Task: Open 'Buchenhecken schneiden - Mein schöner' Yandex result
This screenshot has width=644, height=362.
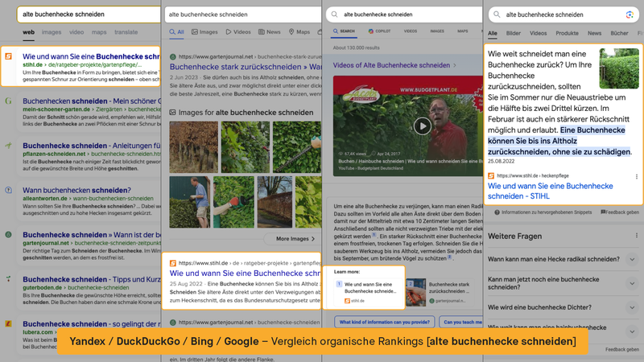Action: click(92, 101)
